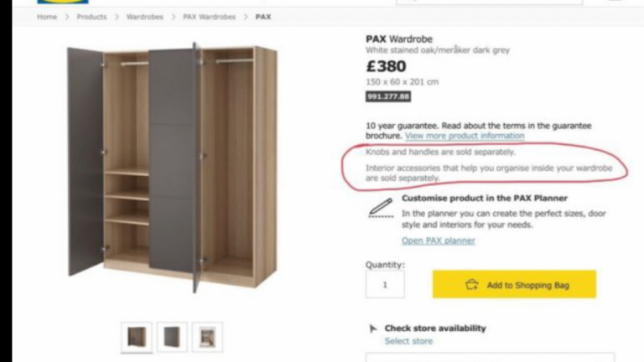Click View more product information link
This screenshot has height=362, width=644.
[x=465, y=136]
